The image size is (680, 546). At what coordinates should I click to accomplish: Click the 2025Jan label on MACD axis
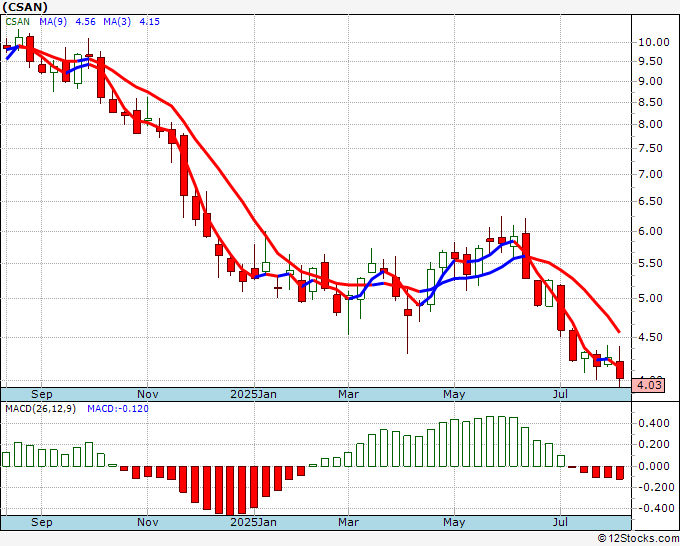point(253,522)
